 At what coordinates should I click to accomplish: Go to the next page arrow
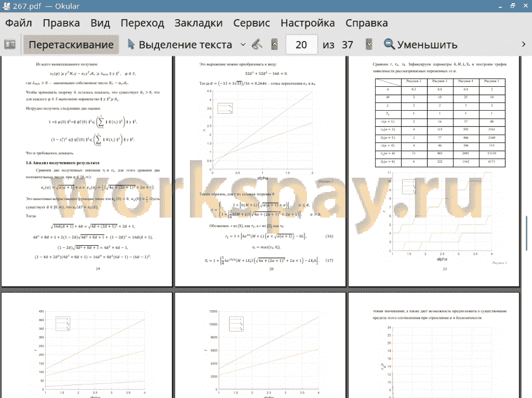point(369,45)
